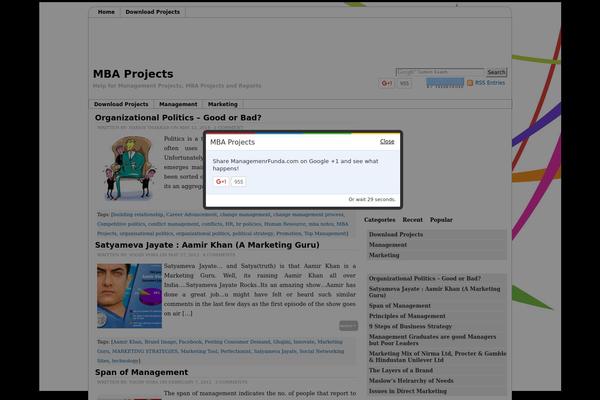
Task: Open sidebar link Marketing Mix of Nirma Ltd
Action: (437, 356)
